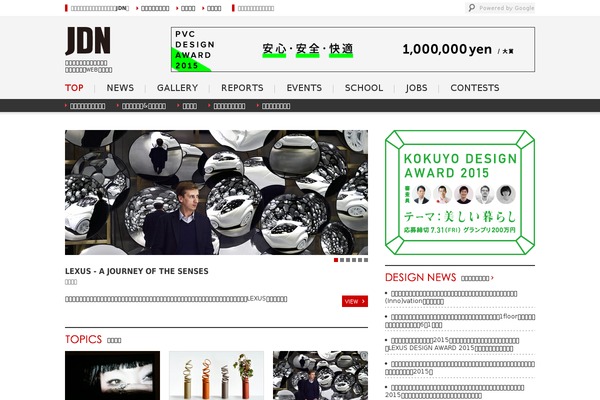Open the EVENTS tab
Viewport: 600px width, 400px height.
[304, 88]
